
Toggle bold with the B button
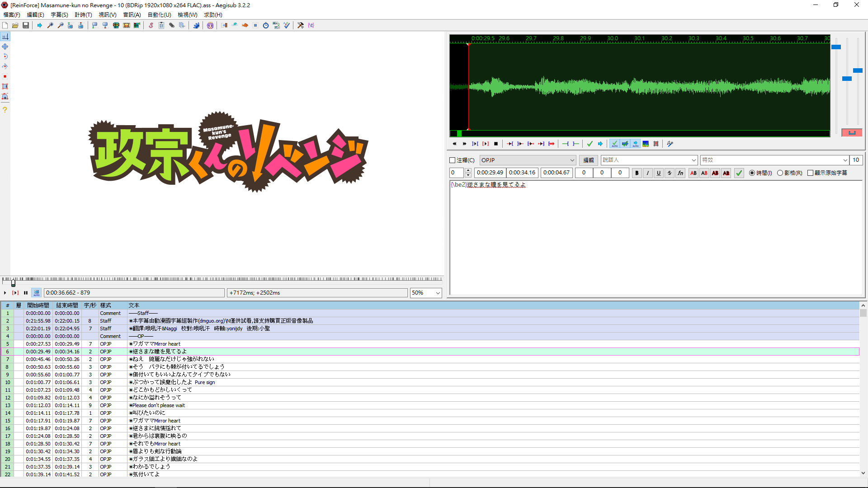637,173
